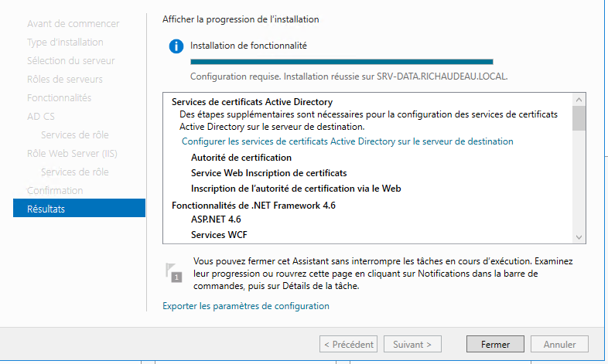Click the results list scrollbar thumb
Screen dimensions: 608x364
pyautogui.click(x=579, y=118)
